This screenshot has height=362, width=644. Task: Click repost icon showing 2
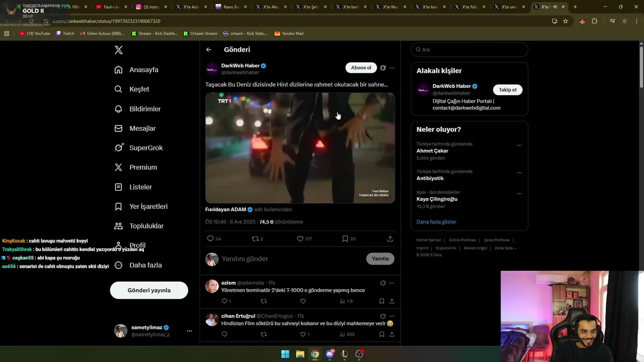click(x=257, y=239)
